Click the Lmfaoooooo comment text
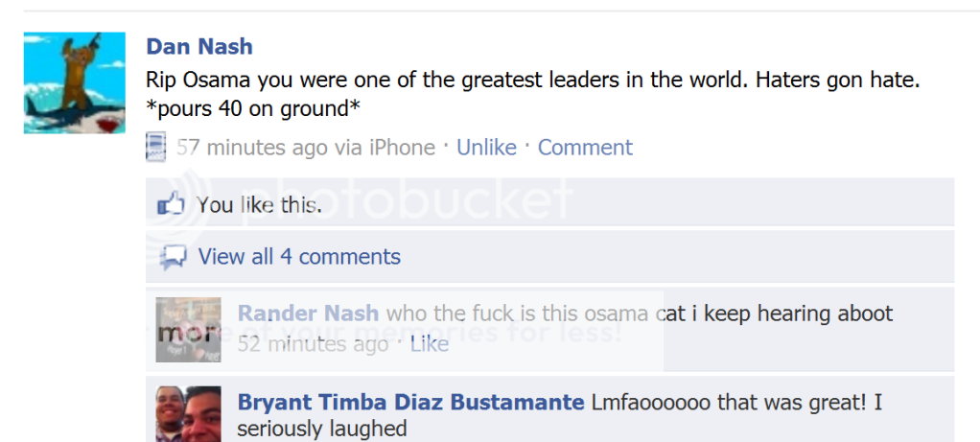 coord(559,415)
